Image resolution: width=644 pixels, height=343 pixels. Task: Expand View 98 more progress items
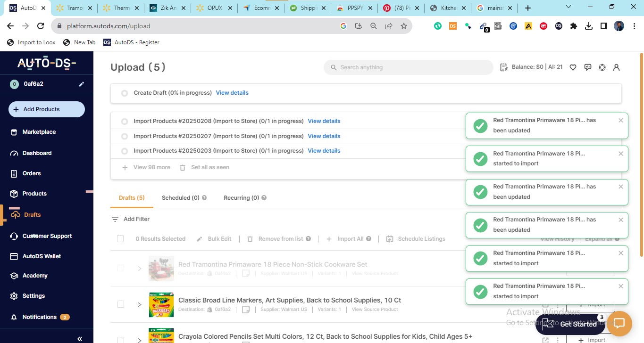click(x=146, y=167)
